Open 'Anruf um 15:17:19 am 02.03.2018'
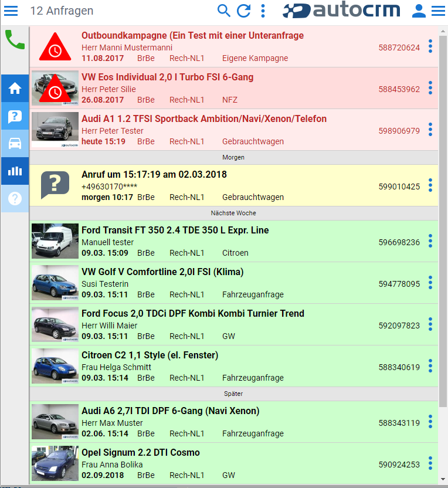This screenshot has height=488, width=448. coord(154,174)
